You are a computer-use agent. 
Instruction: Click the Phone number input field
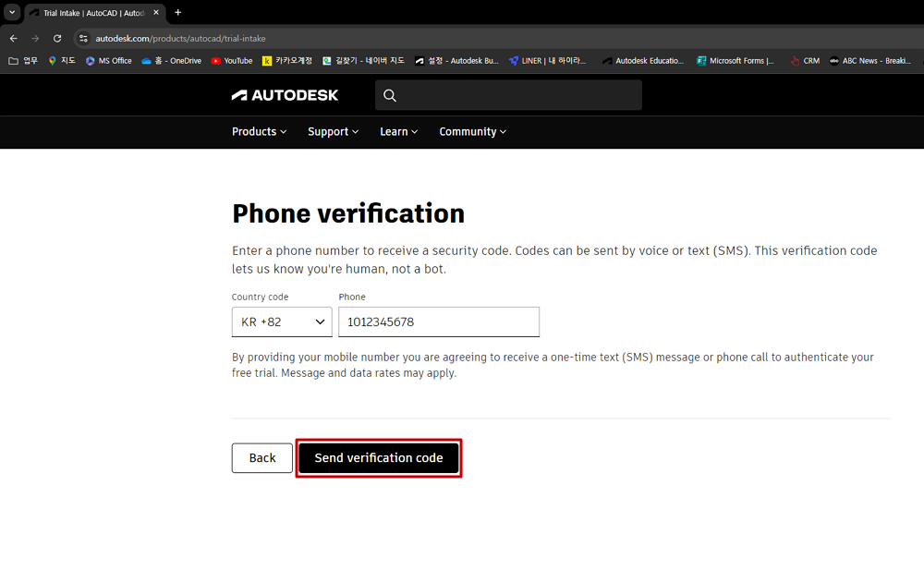[439, 321]
